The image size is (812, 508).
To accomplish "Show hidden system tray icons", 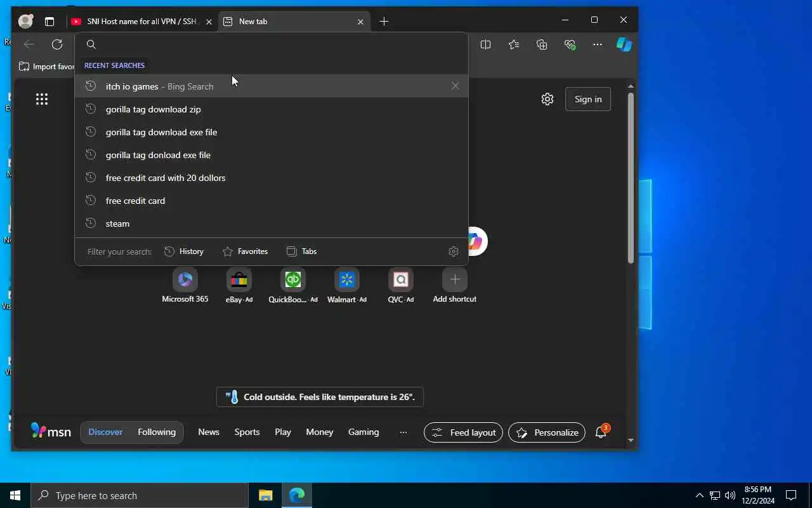I will point(699,495).
